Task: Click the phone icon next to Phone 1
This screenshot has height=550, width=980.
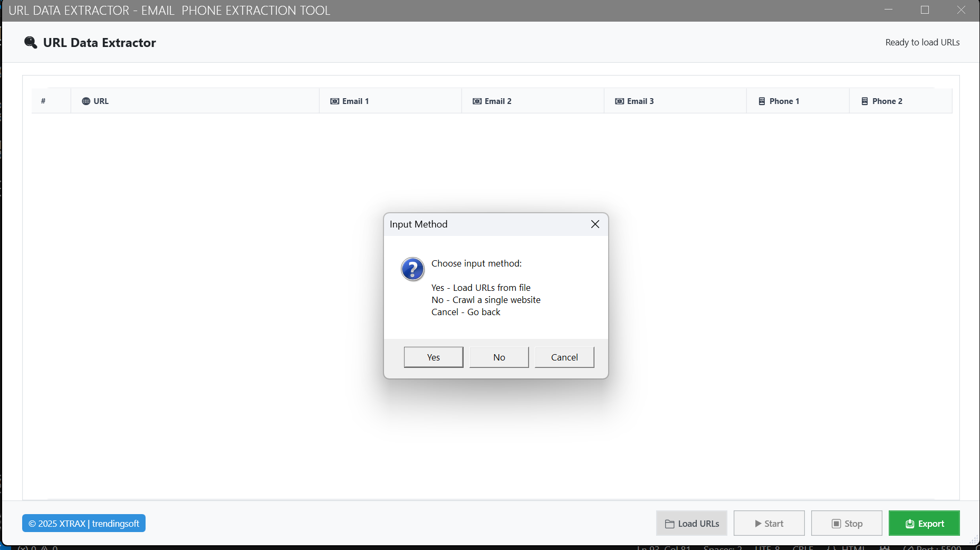Action: pos(762,101)
